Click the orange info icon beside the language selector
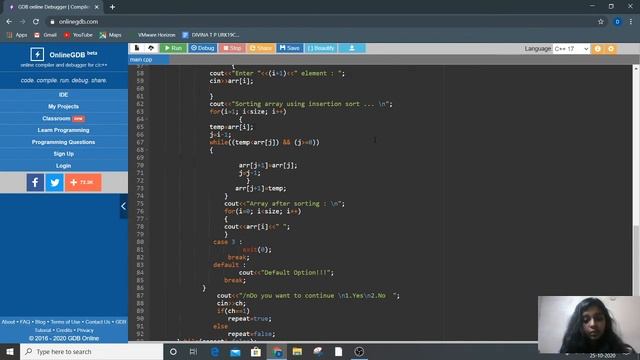640x360 pixels. [598, 49]
